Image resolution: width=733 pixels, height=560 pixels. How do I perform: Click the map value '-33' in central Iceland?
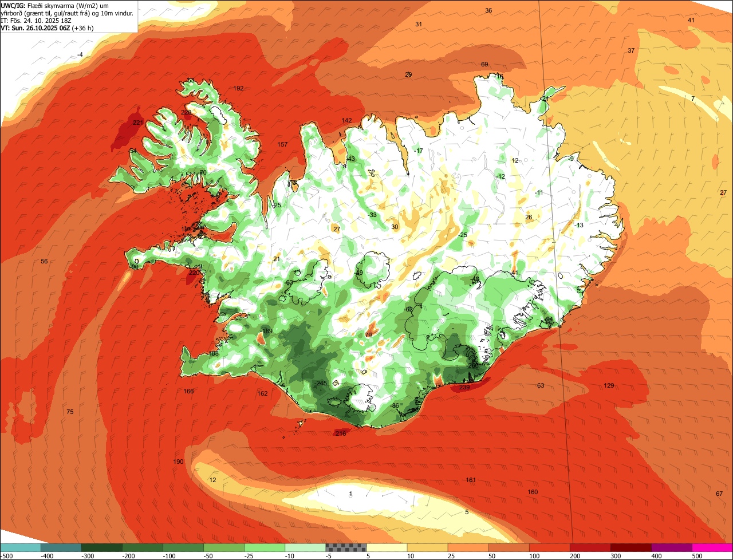click(372, 215)
